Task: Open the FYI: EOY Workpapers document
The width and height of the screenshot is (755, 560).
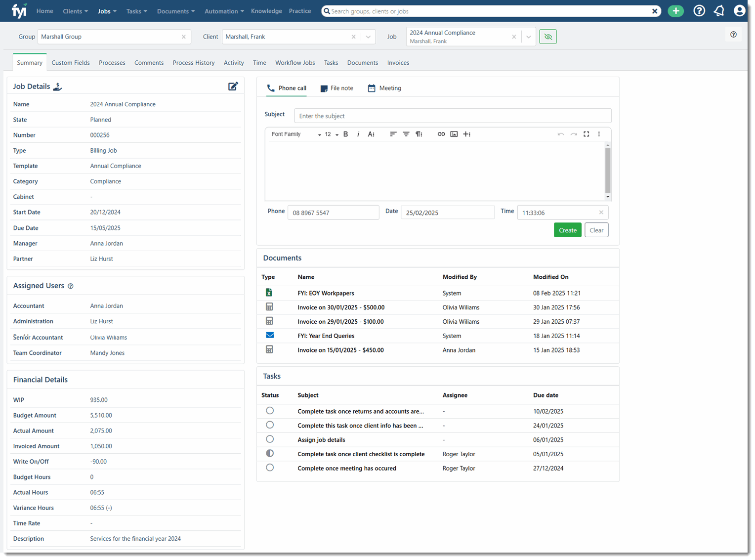Action: pos(326,293)
